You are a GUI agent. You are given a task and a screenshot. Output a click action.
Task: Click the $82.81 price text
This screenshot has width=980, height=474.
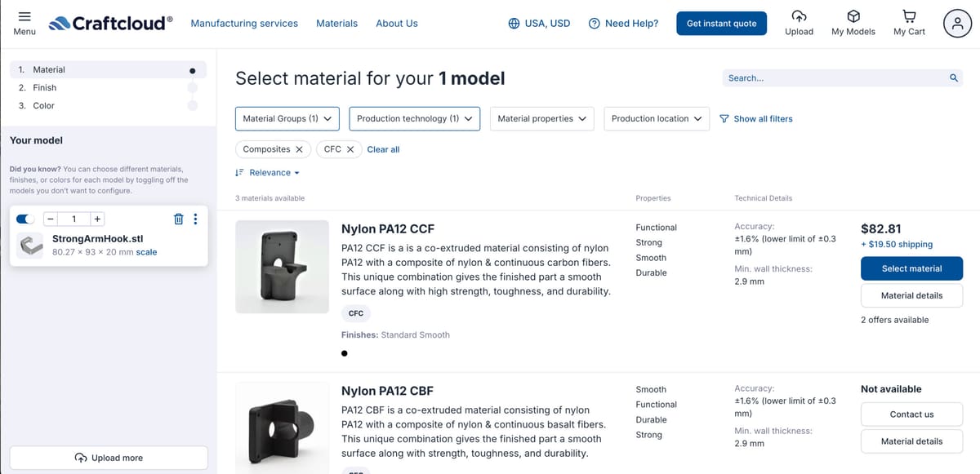coord(881,229)
